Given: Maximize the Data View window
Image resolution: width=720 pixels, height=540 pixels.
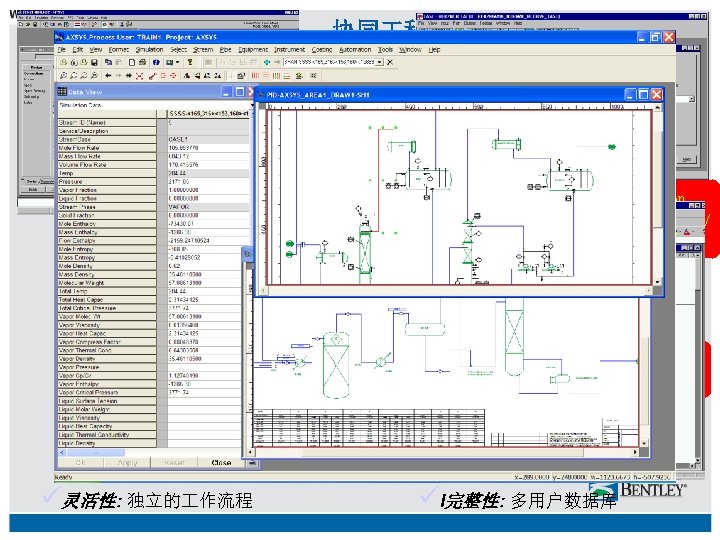Looking at the screenshot, I should (x=240, y=92).
